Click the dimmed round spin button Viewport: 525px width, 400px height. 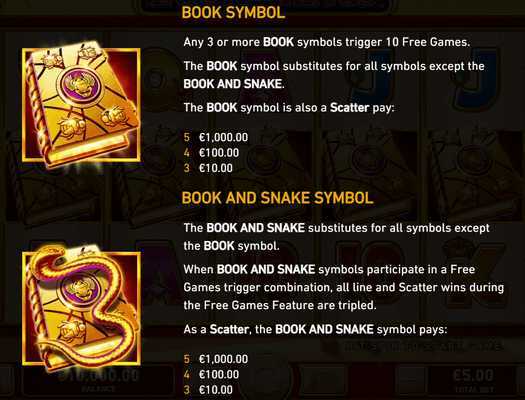[x=267, y=380]
